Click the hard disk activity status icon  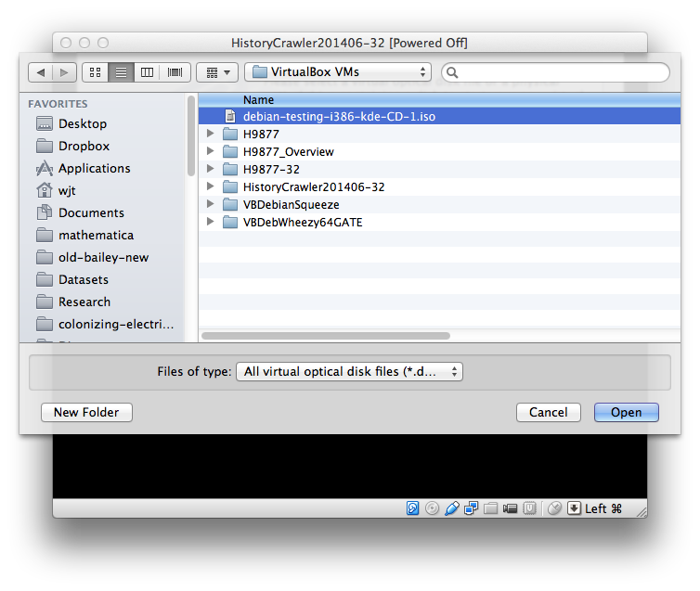pyautogui.click(x=414, y=508)
